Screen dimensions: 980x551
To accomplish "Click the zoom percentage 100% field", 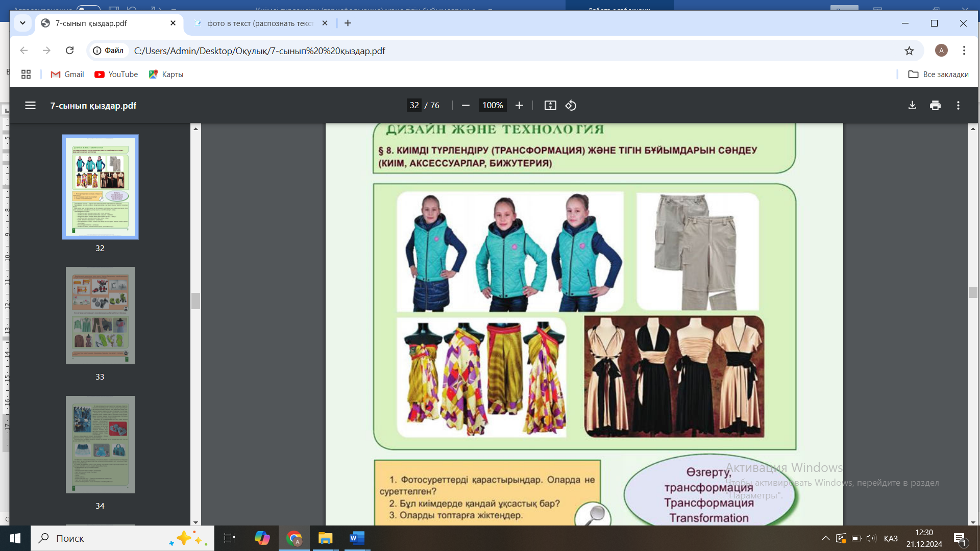I will [x=493, y=106].
